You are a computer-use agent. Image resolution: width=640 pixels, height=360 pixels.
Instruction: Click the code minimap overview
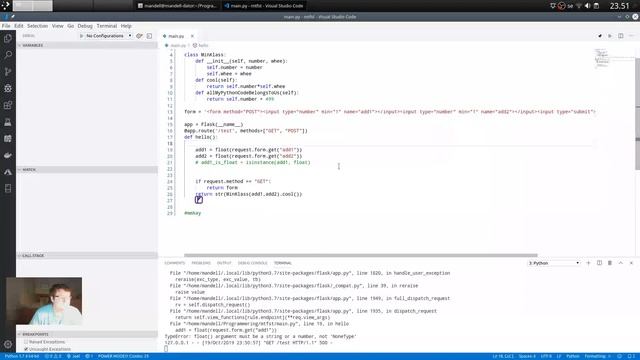click(x=601, y=58)
